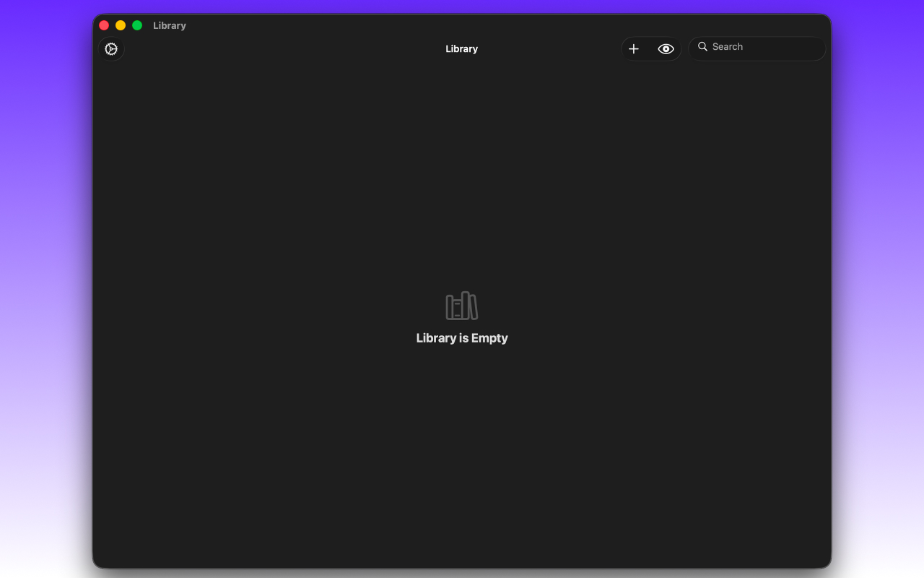Maximize the Library window with green button

137,25
